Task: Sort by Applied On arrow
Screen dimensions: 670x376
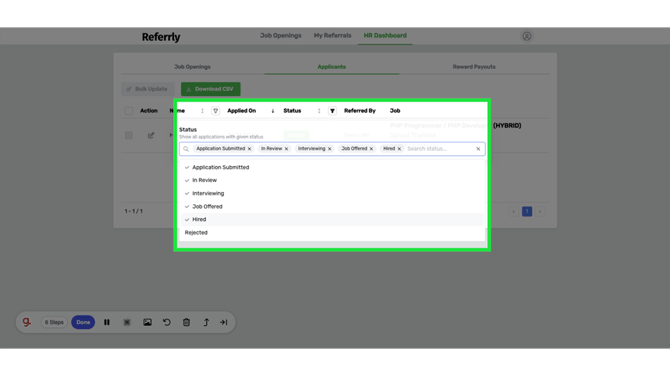Action: [273, 111]
